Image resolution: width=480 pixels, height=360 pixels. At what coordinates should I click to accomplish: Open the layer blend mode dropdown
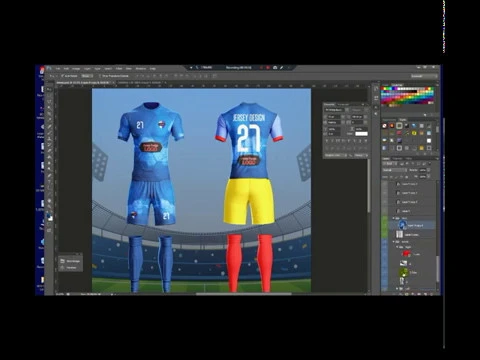coord(394,170)
